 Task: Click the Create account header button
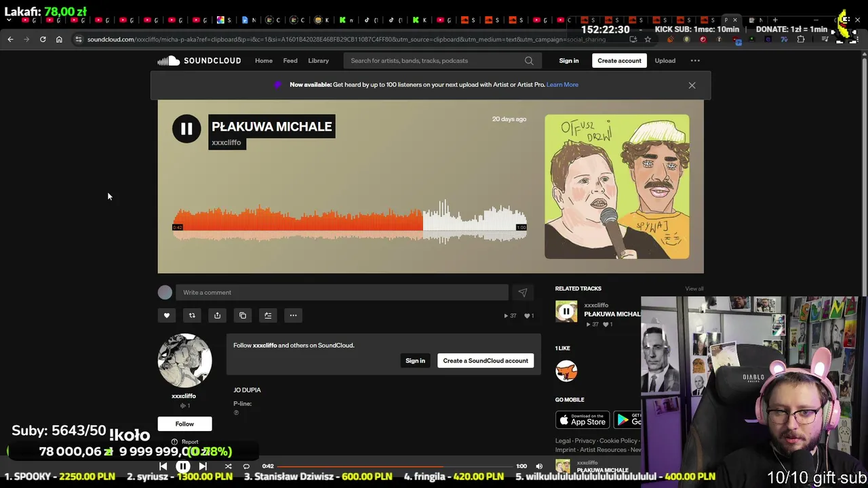(x=619, y=61)
